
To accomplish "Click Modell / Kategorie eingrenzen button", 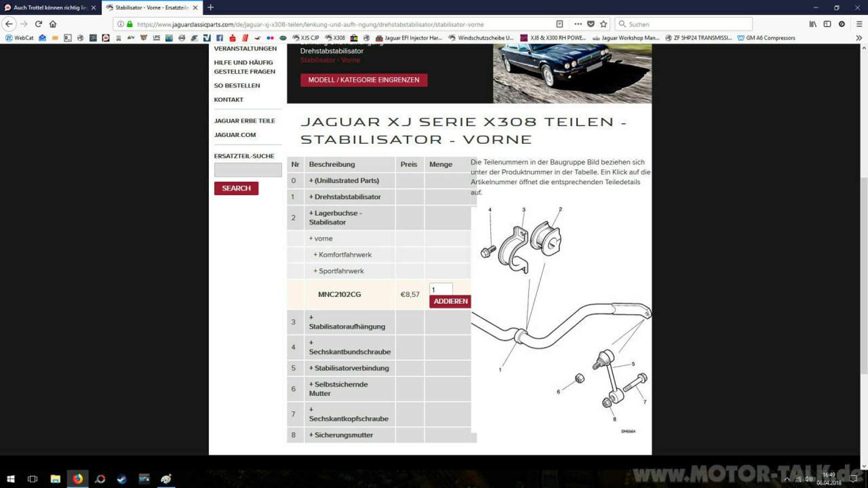I will point(363,80).
